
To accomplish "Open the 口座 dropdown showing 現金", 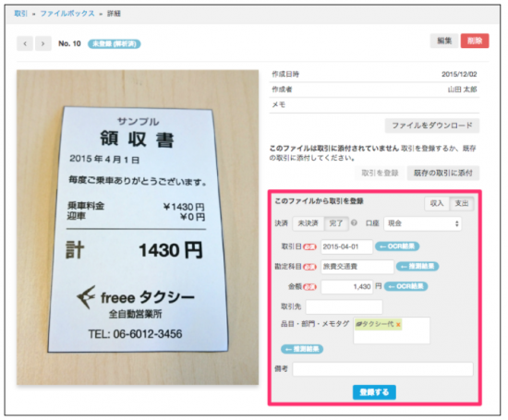I will pyautogui.click(x=423, y=223).
